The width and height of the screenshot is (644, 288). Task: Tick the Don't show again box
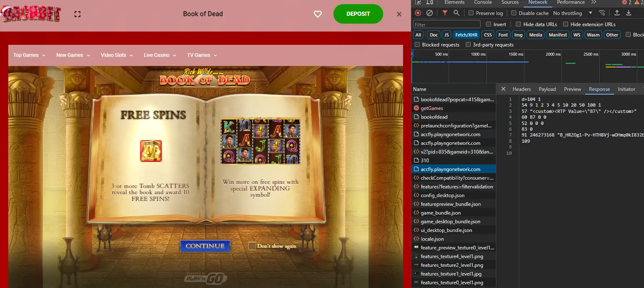[252, 246]
